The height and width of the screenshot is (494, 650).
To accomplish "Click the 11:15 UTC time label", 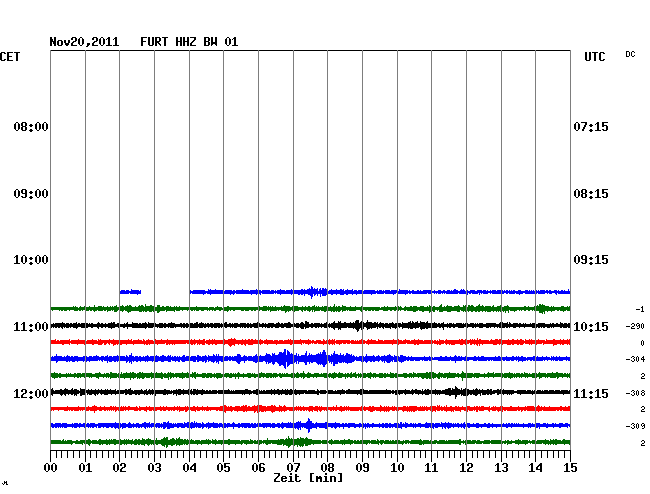I will tap(591, 394).
